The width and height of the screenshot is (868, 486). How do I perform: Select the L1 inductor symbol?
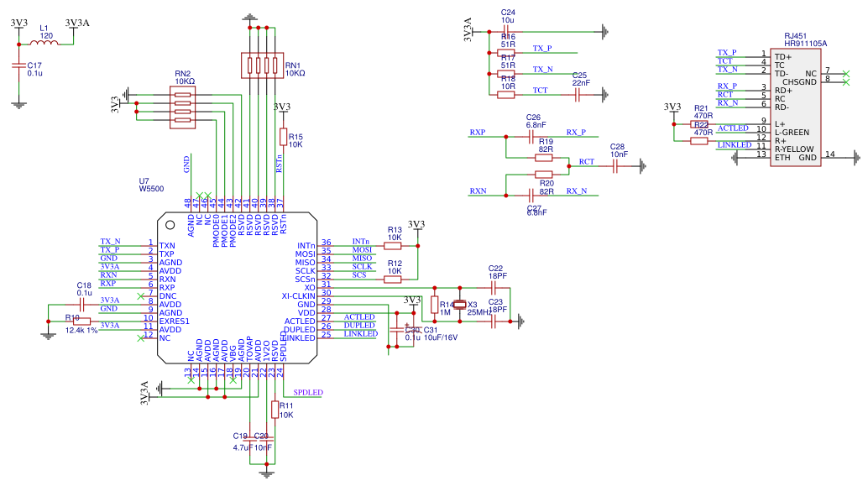click(44, 43)
